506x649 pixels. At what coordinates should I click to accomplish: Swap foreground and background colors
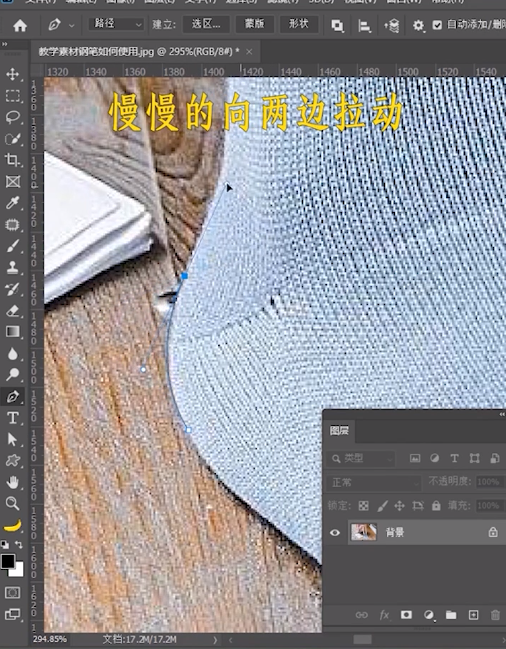(x=19, y=544)
